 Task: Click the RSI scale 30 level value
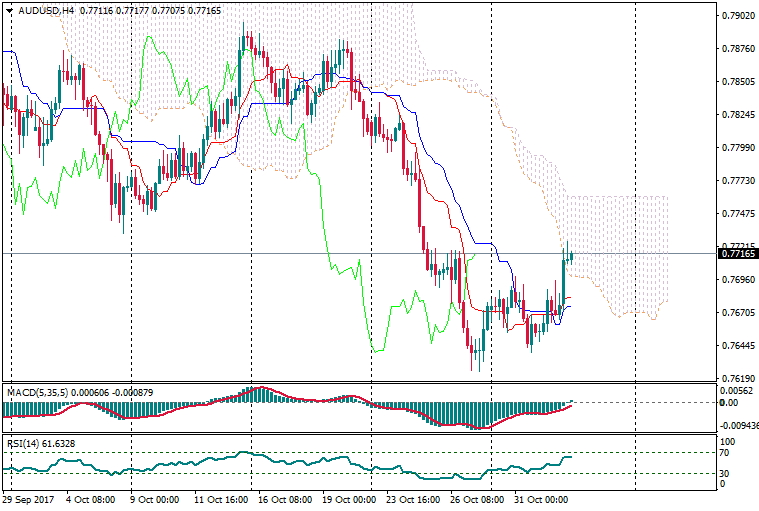[726, 473]
